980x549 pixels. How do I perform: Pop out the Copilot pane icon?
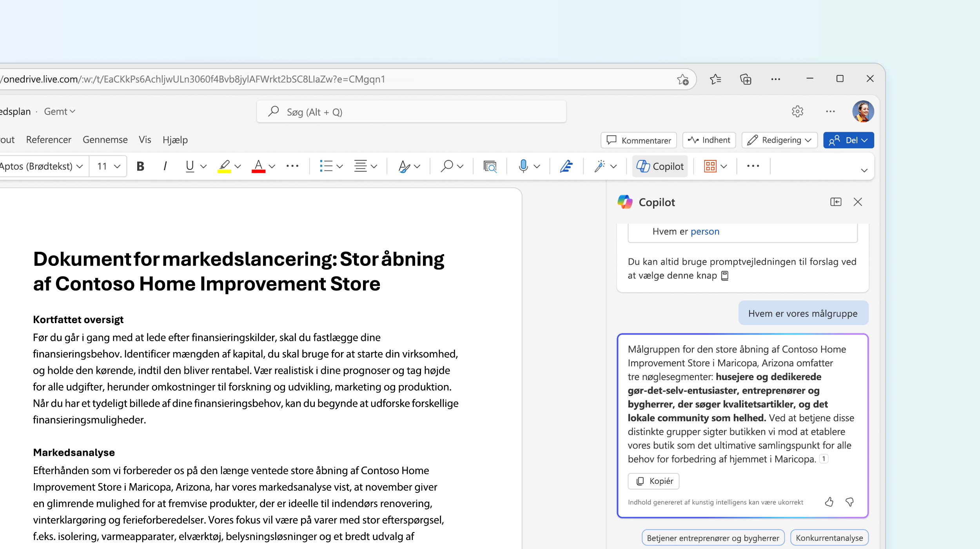pos(836,202)
